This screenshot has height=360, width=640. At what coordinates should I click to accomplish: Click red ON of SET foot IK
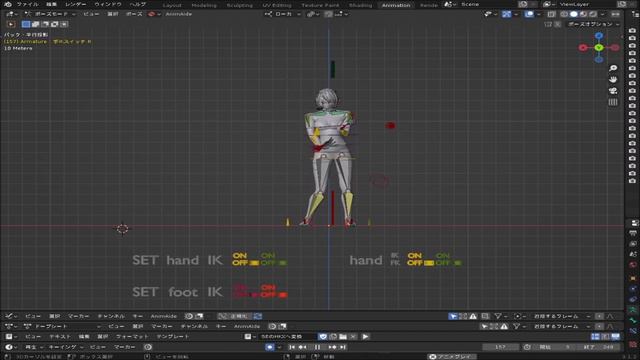point(268,287)
